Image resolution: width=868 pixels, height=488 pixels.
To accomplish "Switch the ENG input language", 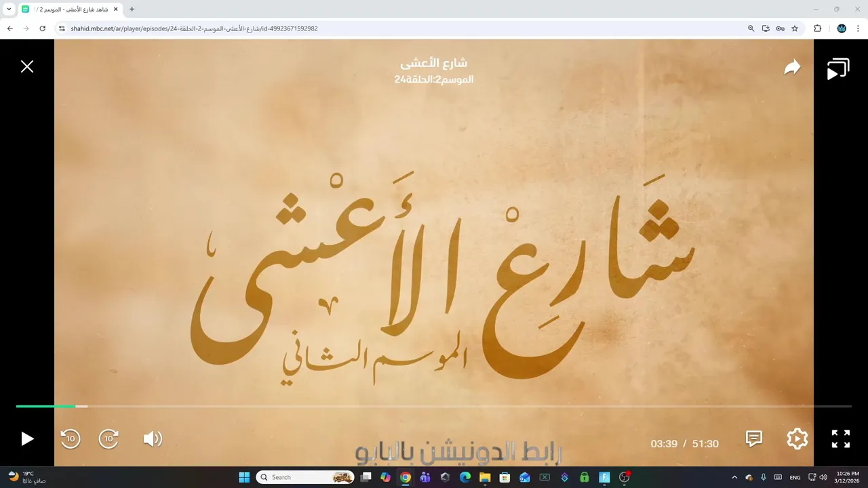I will point(795,477).
